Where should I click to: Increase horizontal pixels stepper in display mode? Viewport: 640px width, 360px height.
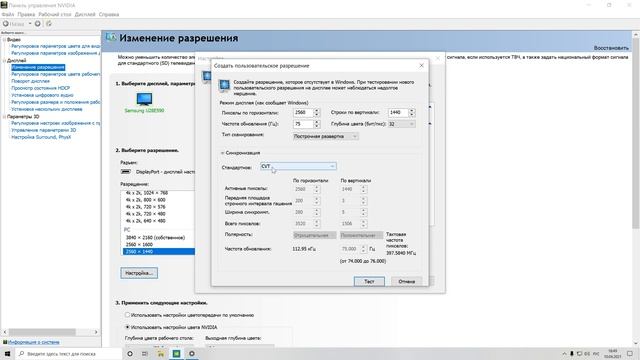317,110
